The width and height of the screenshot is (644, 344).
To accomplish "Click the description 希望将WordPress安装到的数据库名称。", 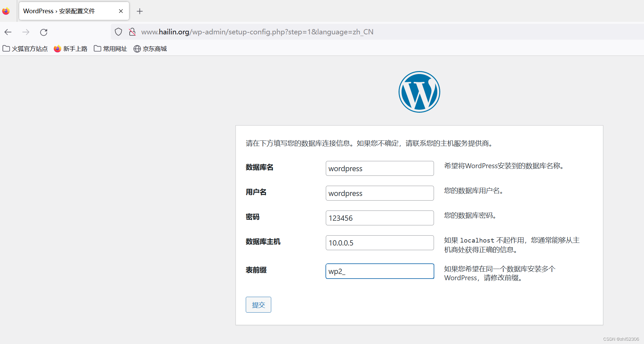I will [504, 166].
